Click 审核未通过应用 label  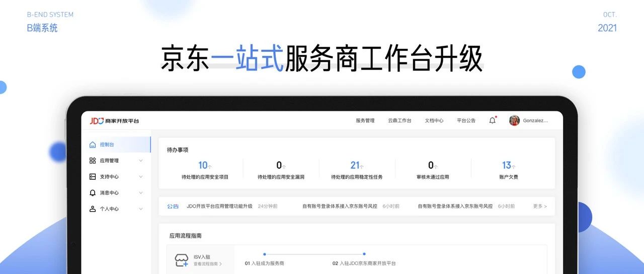coord(433,177)
